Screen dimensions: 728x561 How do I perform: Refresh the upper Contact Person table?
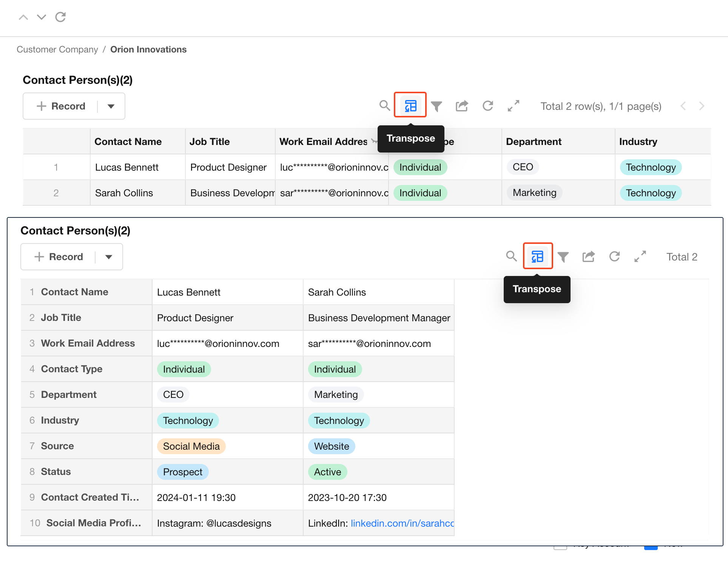488,106
